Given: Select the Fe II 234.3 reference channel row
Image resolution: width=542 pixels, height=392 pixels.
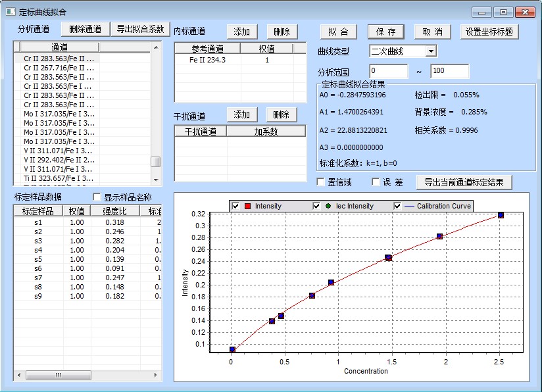Looking at the screenshot, I should (x=208, y=60).
